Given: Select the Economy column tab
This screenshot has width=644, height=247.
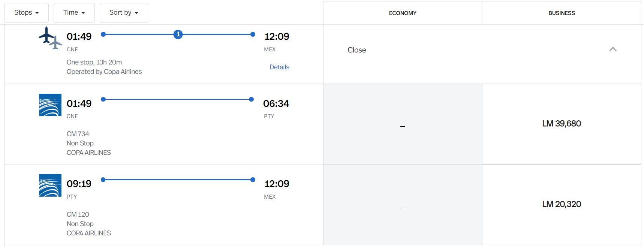Looking at the screenshot, I should [403, 13].
